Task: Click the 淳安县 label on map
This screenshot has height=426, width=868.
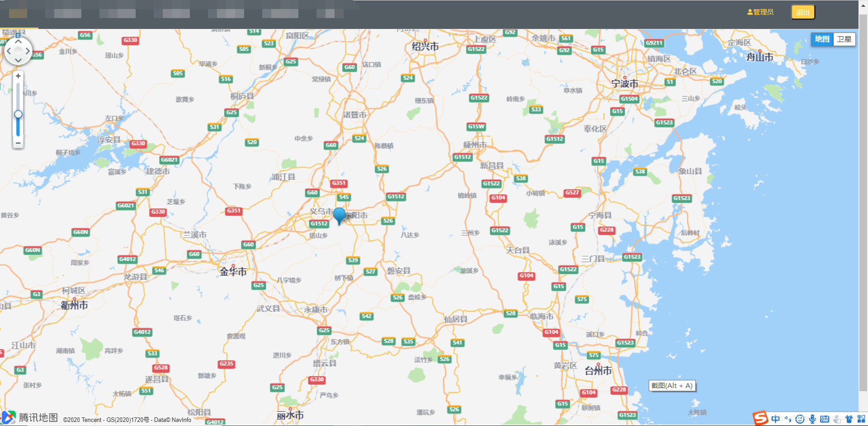Action: pyautogui.click(x=109, y=140)
